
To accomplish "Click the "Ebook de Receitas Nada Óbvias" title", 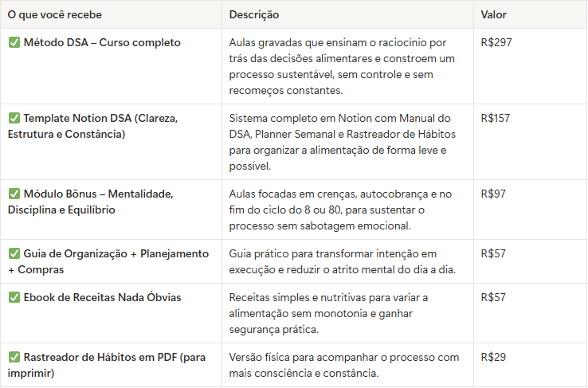I will (102, 297).
